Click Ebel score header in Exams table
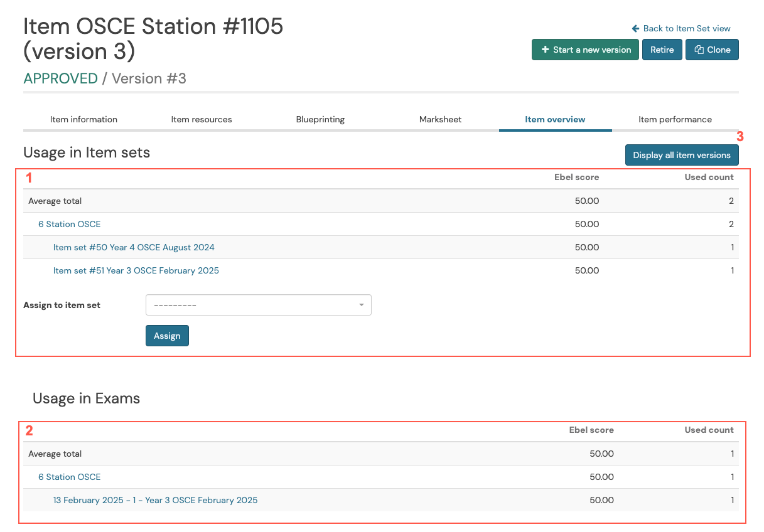The image size is (764, 532). click(x=591, y=430)
